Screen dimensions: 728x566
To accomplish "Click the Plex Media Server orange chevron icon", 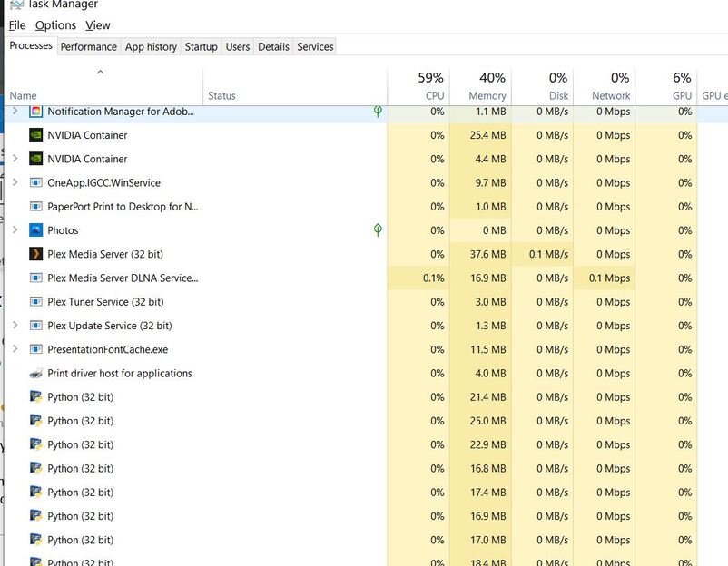I will pos(35,254).
